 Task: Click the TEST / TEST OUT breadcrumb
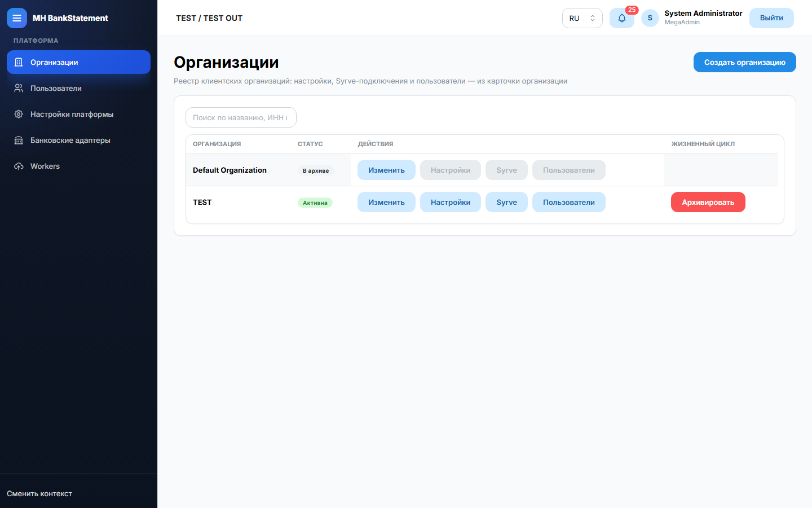(209, 18)
